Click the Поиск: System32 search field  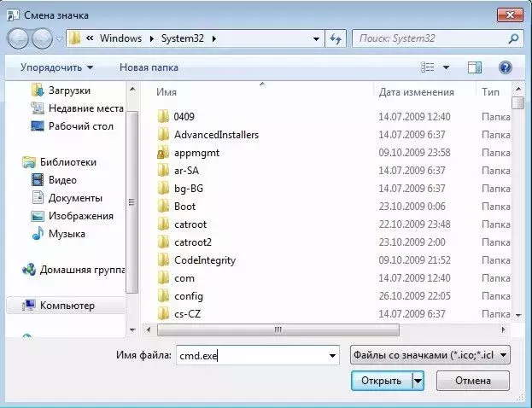[x=430, y=38]
